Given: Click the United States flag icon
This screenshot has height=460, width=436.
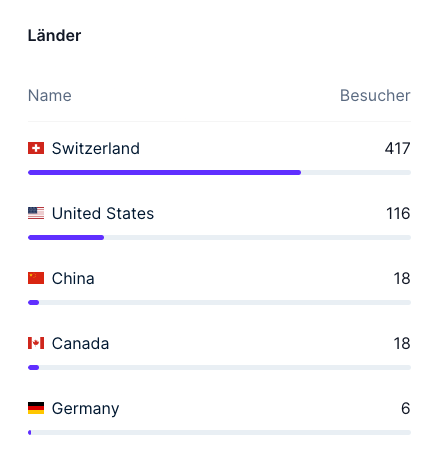Looking at the screenshot, I should 36,213.
